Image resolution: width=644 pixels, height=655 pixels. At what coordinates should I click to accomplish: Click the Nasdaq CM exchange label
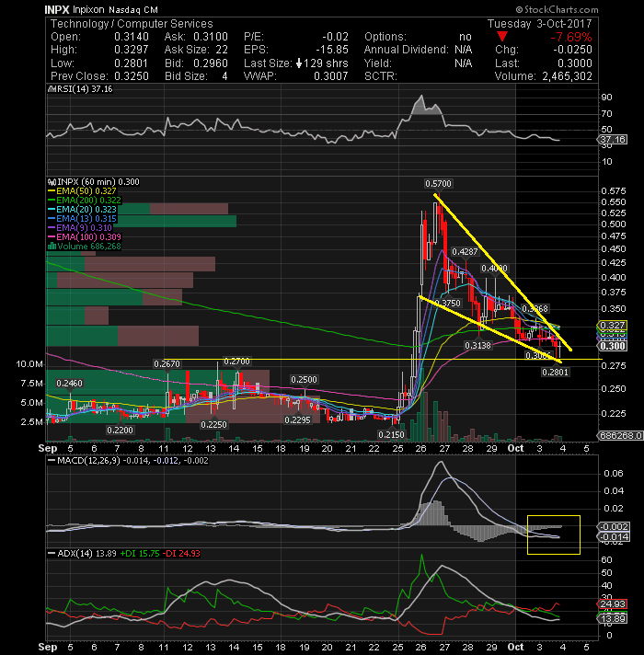point(133,9)
